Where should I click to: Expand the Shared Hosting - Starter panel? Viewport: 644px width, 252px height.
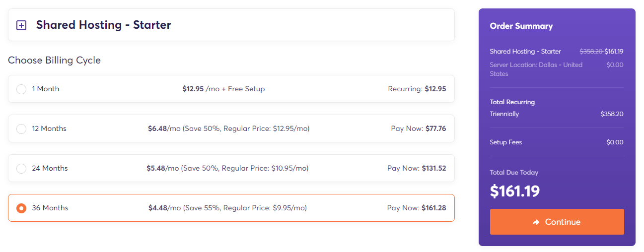[231, 25]
